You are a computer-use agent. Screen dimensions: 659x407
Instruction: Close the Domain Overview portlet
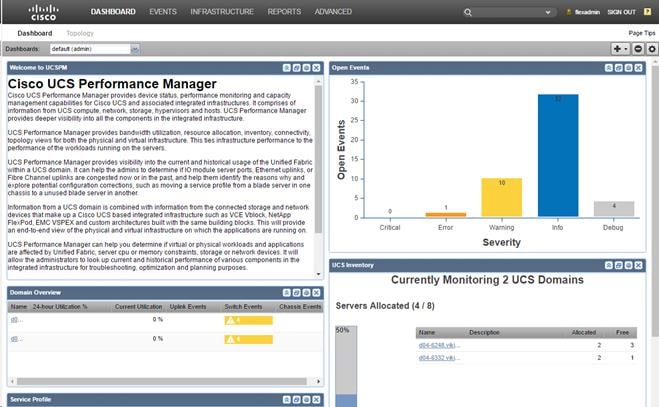[x=316, y=293]
